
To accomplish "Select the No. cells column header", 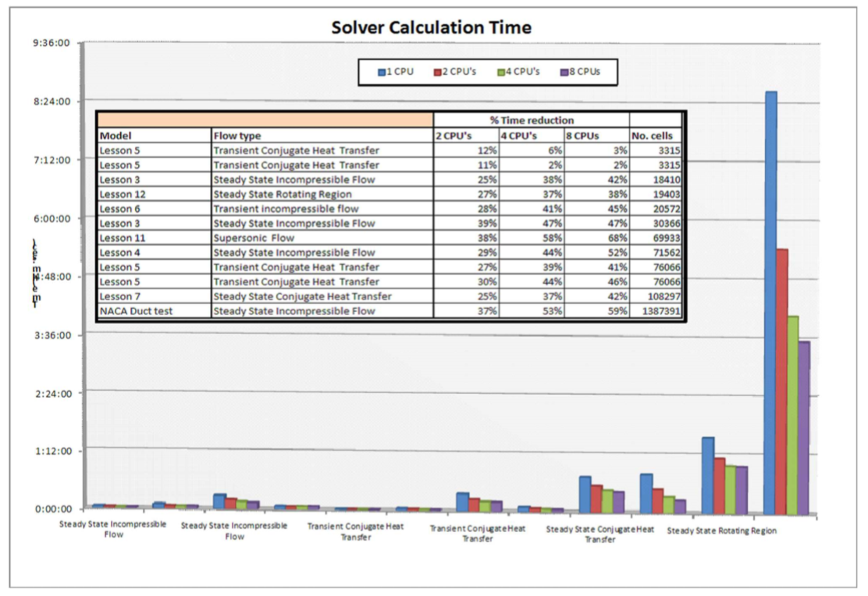I will (652, 136).
